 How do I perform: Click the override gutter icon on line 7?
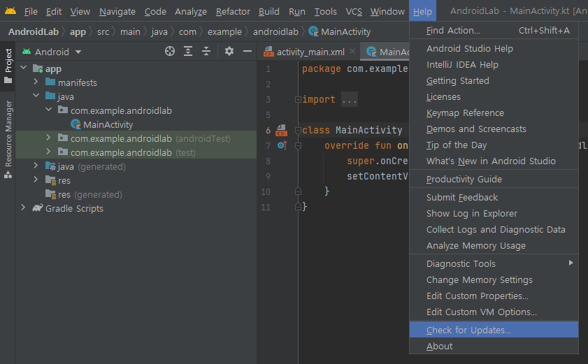click(282, 145)
